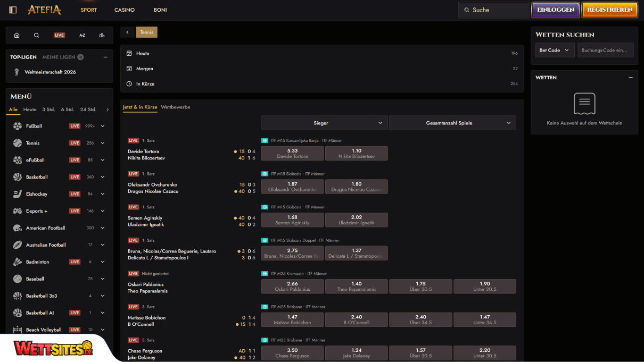Image resolution: width=644 pixels, height=362 pixels.
Task: Open the Bet Code dropdown
Action: 555,50
